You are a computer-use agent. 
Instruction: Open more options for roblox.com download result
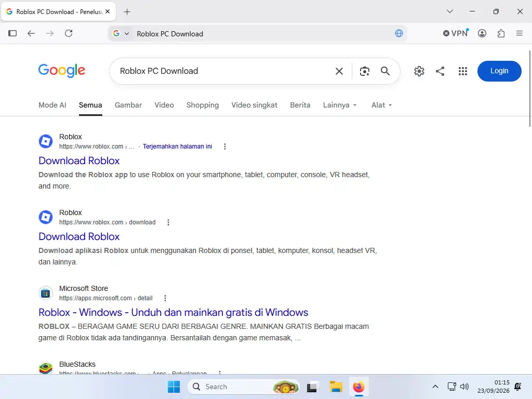pyautogui.click(x=168, y=222)
